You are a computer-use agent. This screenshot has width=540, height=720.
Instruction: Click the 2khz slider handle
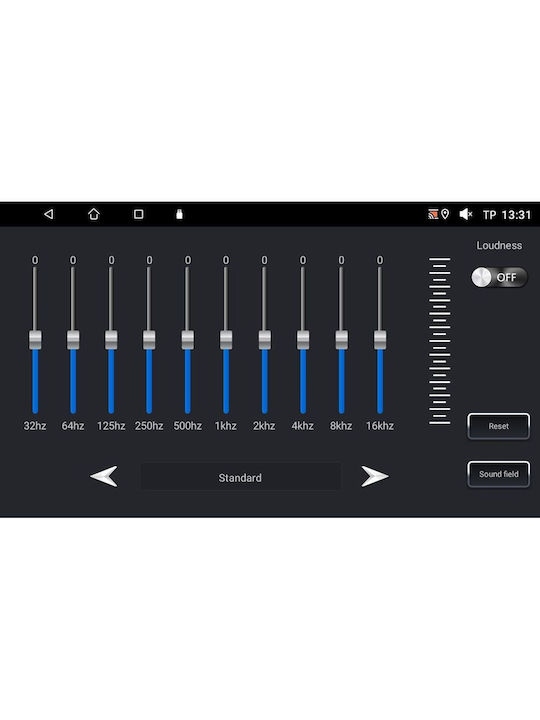264,340
